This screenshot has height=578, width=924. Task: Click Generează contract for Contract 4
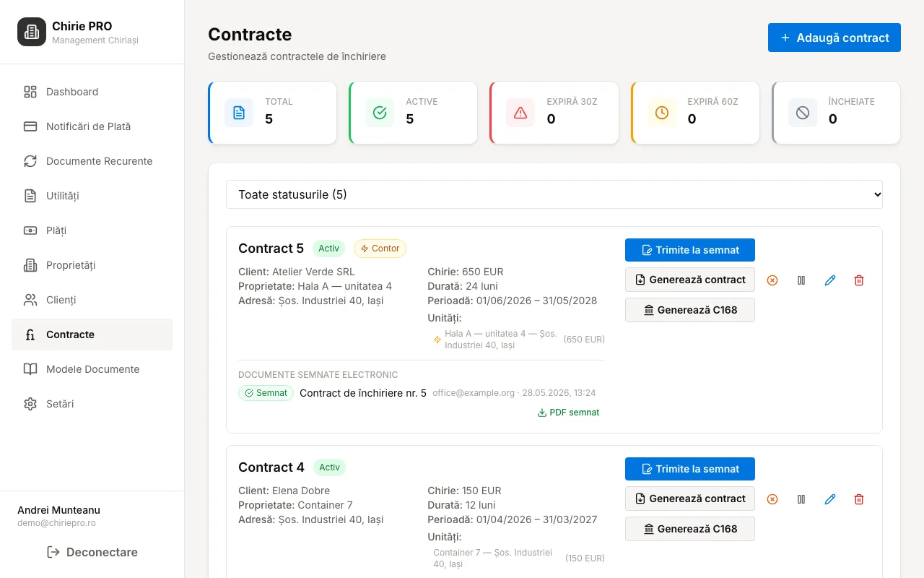tap(690, 499)
